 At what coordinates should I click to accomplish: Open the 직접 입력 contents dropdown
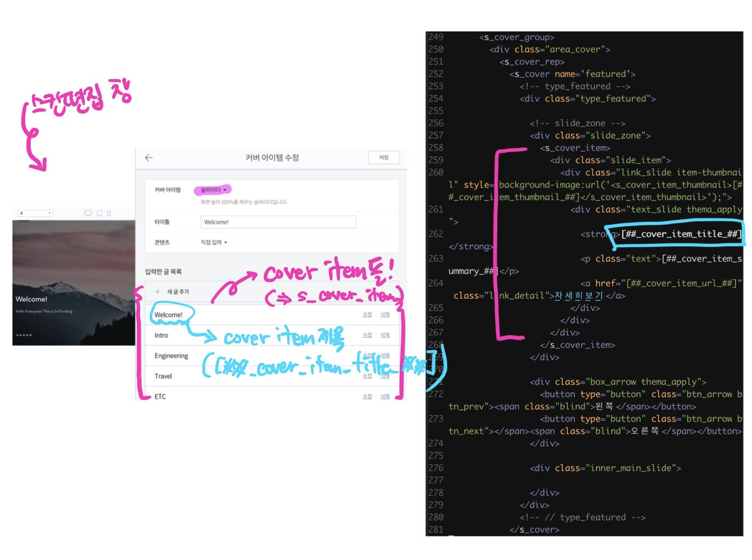214,242
